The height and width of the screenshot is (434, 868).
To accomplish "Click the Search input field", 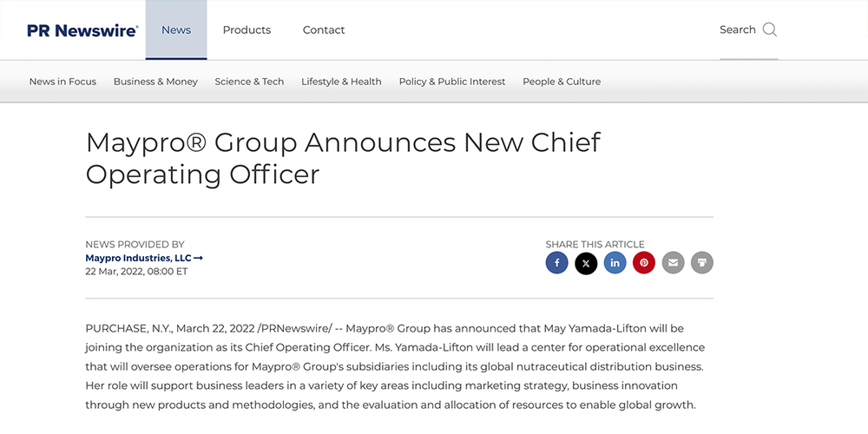I will tap(737, 30).
